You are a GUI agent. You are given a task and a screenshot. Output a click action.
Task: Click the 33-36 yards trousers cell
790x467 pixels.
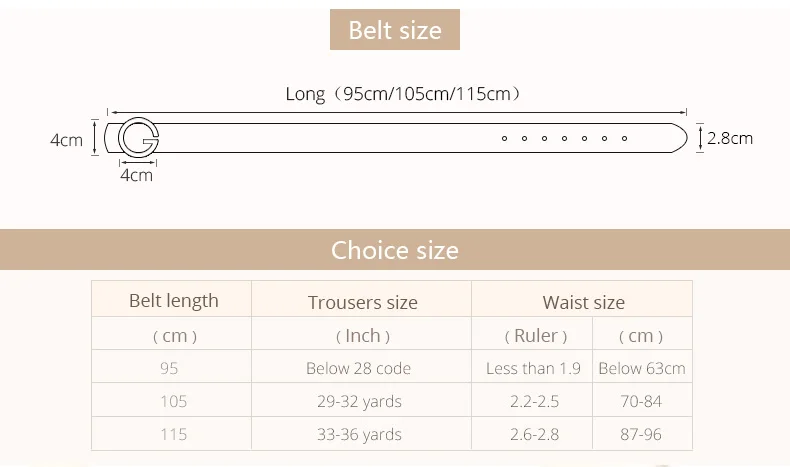pos(359,434)
